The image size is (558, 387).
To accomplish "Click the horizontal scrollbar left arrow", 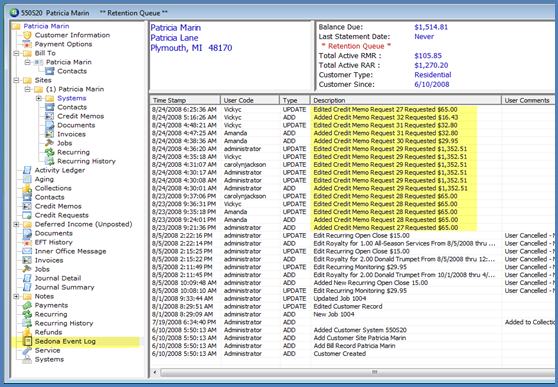I will (x=155, y=372).
